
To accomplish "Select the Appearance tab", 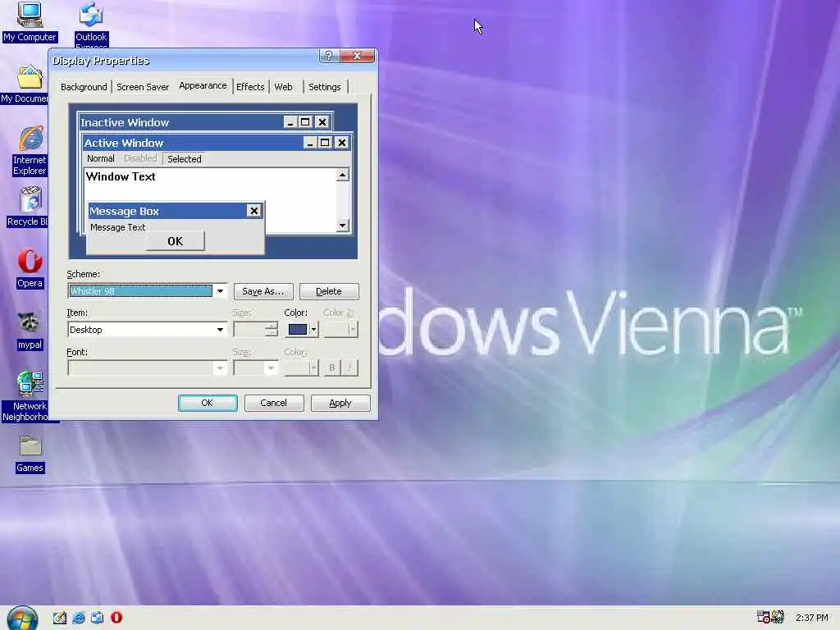I will click(x=203, y=85).
